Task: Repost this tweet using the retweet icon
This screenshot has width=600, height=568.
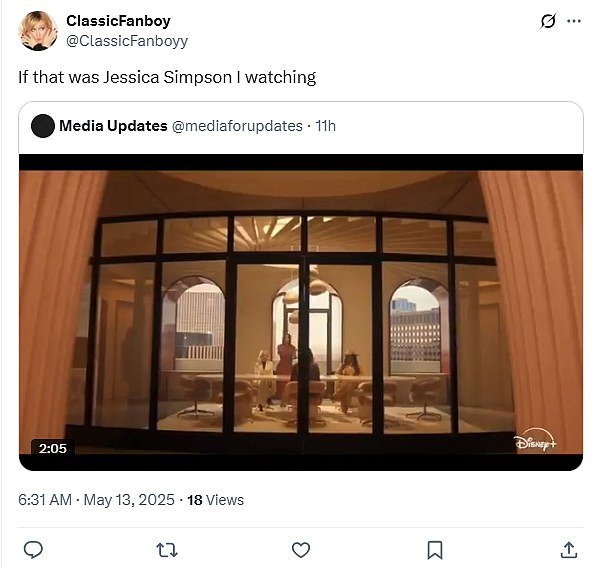Action: [167, 550]
